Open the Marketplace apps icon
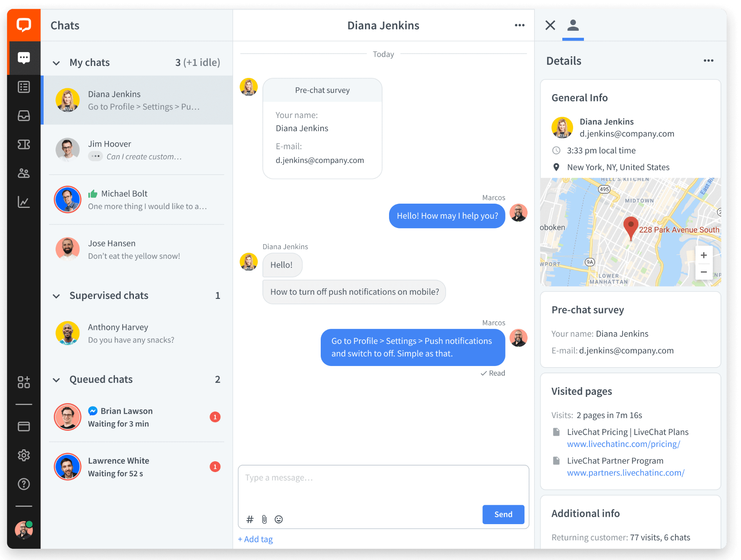Screen dimensions: 741x560 tap(24, 382)
